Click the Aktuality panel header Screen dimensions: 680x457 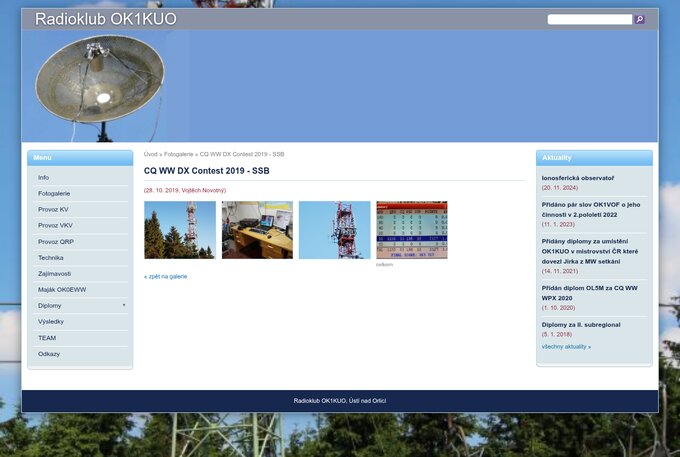(x=594, y=158)
